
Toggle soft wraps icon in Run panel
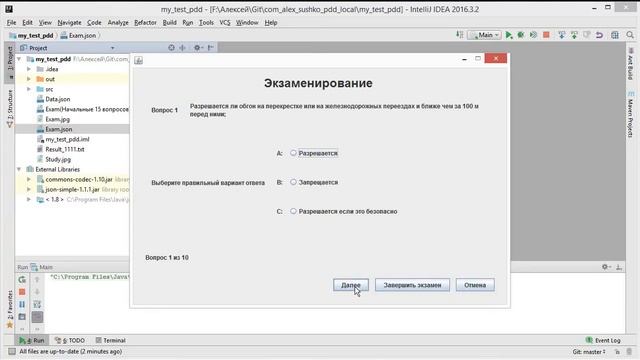[x=37, y=304]
